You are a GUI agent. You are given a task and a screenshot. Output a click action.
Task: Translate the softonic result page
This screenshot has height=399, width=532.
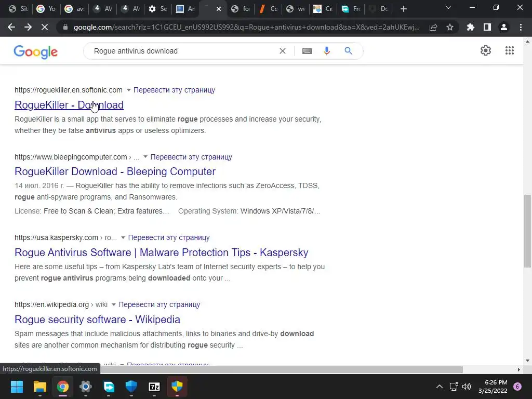pyautogui.click(x=174, y=90)
